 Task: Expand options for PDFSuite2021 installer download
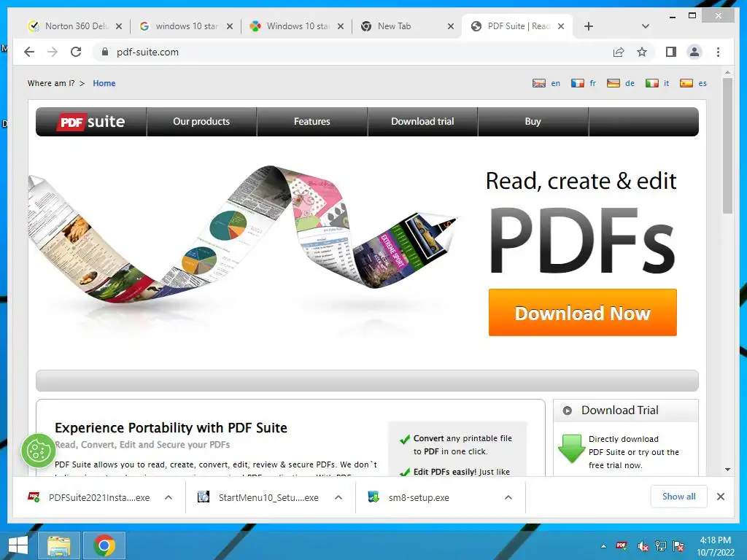[x=169, y=497]
